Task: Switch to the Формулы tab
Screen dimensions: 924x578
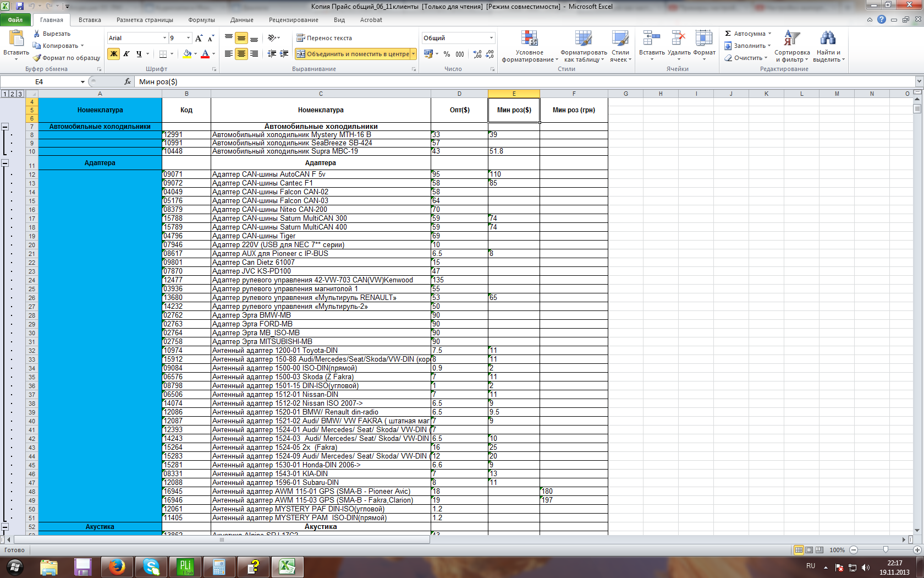Action: pyautogui.click(x=201, y=20)
